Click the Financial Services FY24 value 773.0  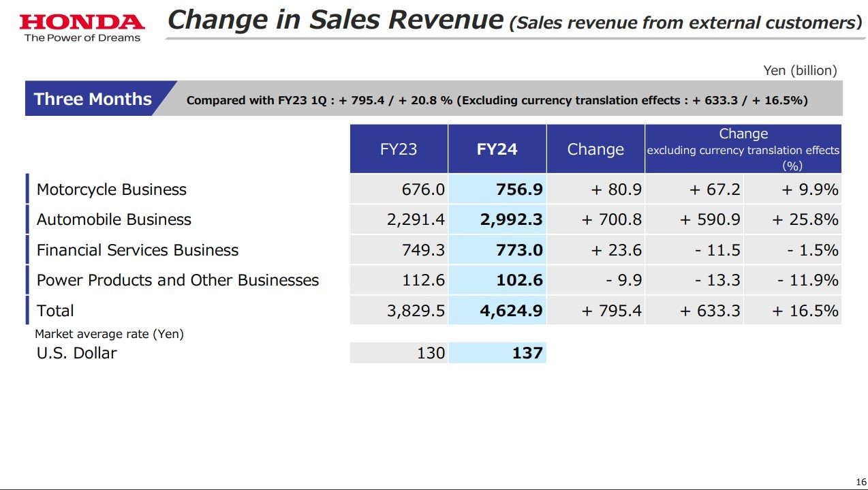pos(519,250)
